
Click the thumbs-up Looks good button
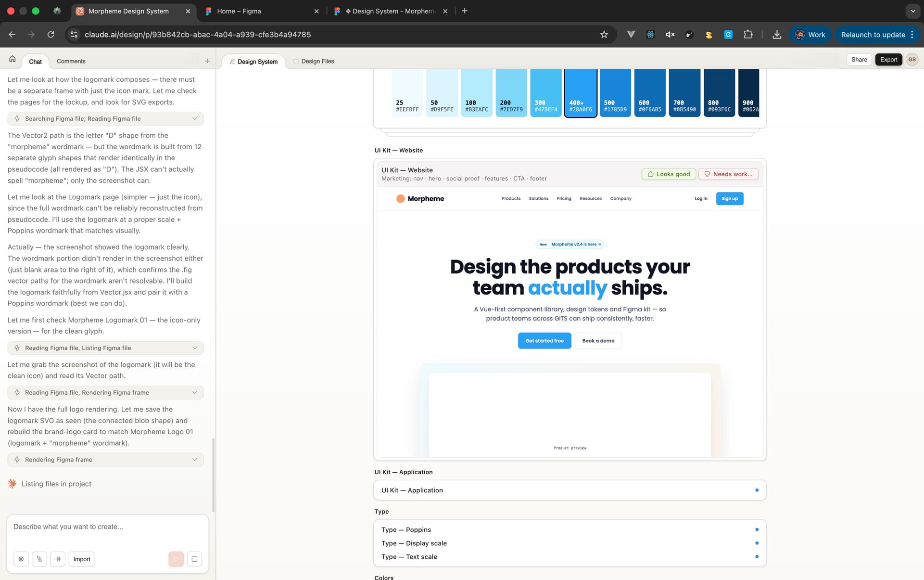tap(668, 174)
